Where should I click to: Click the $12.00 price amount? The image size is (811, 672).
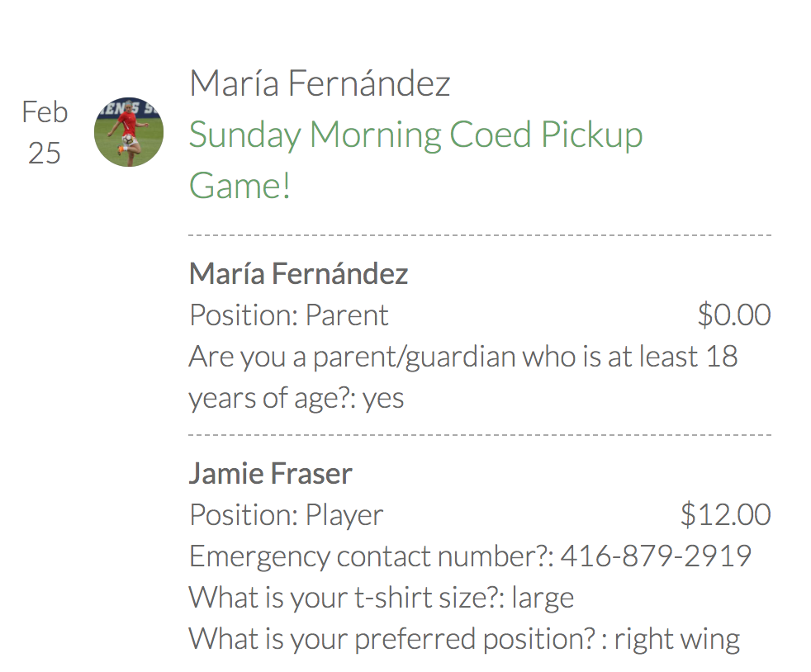pos(725,515)
